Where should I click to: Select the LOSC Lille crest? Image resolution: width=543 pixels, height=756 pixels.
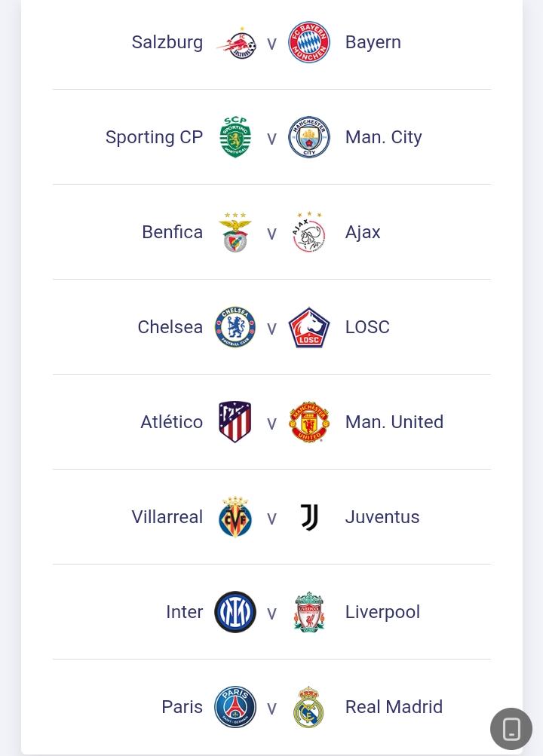309,327
